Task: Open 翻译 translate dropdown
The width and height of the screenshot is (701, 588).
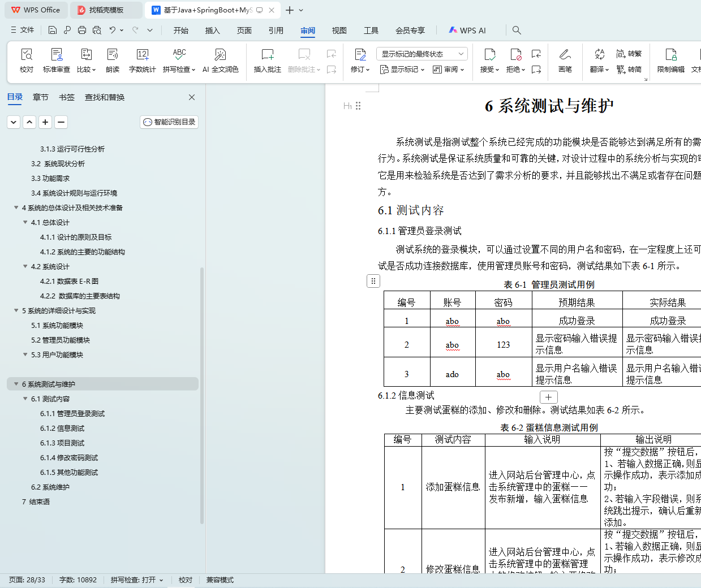Action: 599,70
